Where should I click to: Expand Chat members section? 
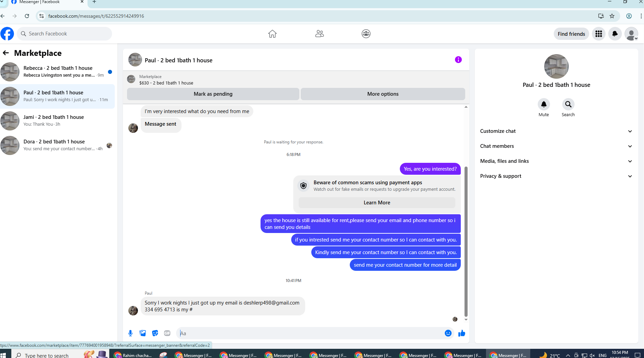[556, 146]
